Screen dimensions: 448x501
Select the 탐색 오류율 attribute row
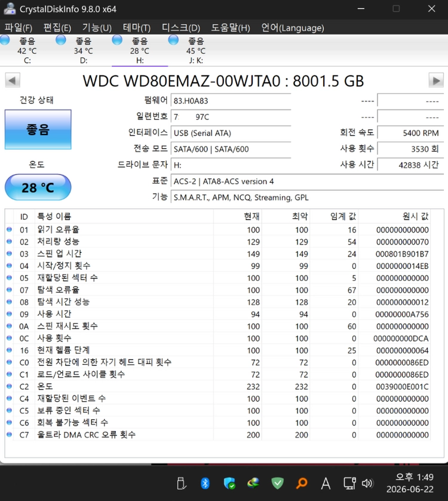(218, 290)
